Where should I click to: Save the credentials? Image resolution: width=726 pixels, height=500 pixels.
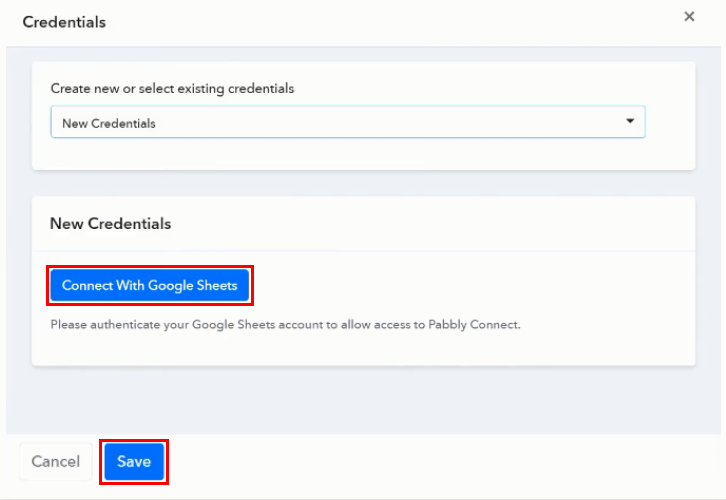pos(134,462)
